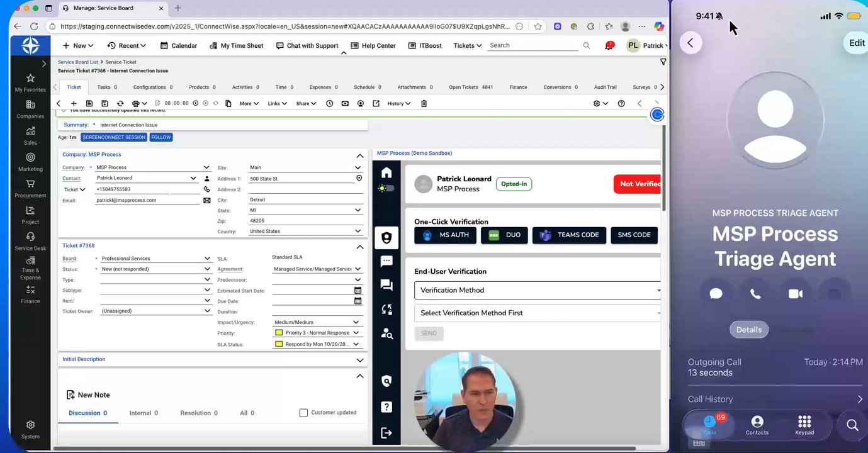
Task: Collapse the Ticket #7368 section
Action: 360,247
